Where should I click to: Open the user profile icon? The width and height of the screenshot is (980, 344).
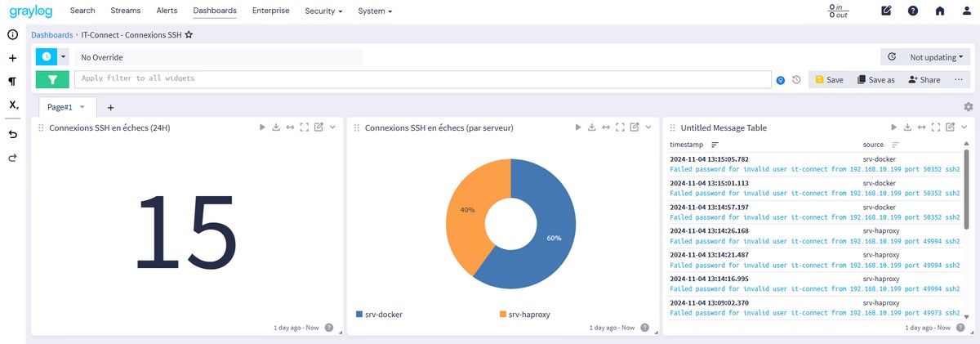tap(966, 11)
